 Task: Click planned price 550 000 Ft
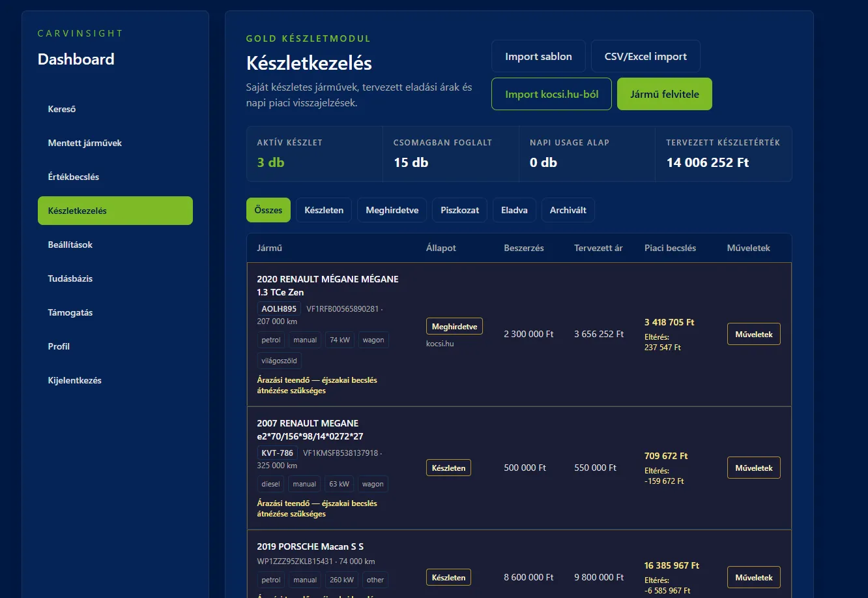pyautogui.click(x=595, y=468)
